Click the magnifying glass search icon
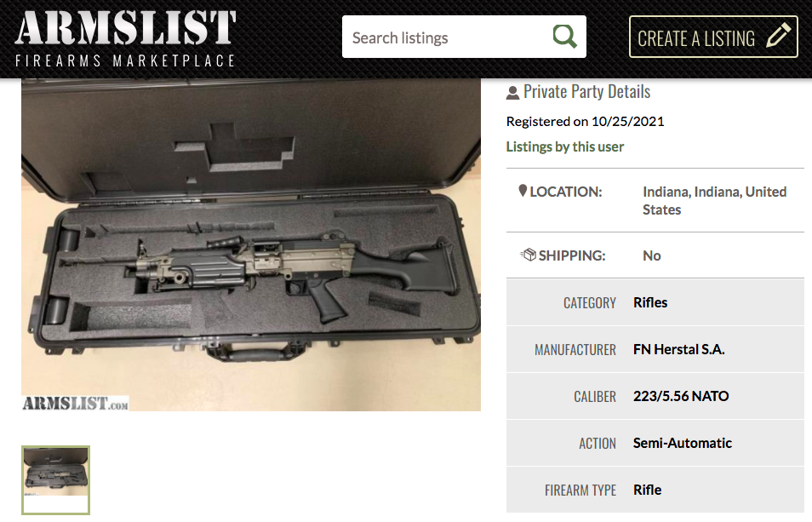This screenshot has width=812, height=522. (x=564, y=37)
